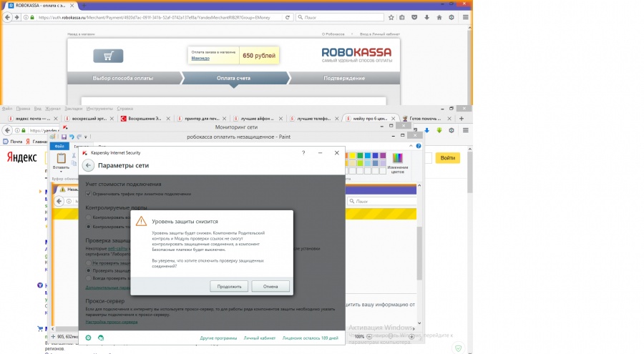Select Проверять защищенные соединения radio
Screen dimensions: 644x354
88,270
